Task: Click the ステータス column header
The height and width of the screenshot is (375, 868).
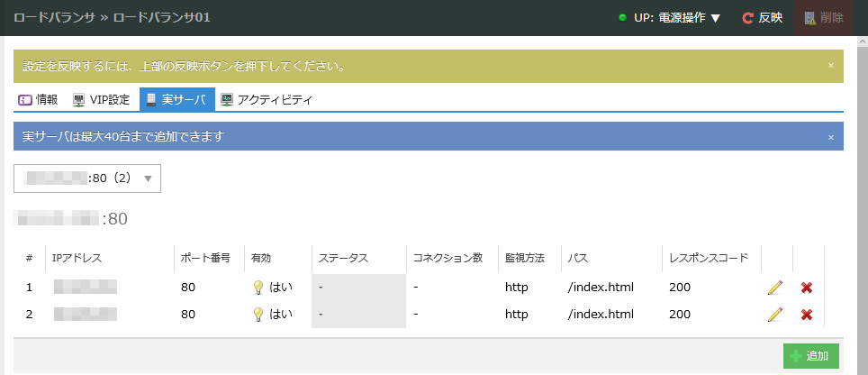Action: coord(343,258)
